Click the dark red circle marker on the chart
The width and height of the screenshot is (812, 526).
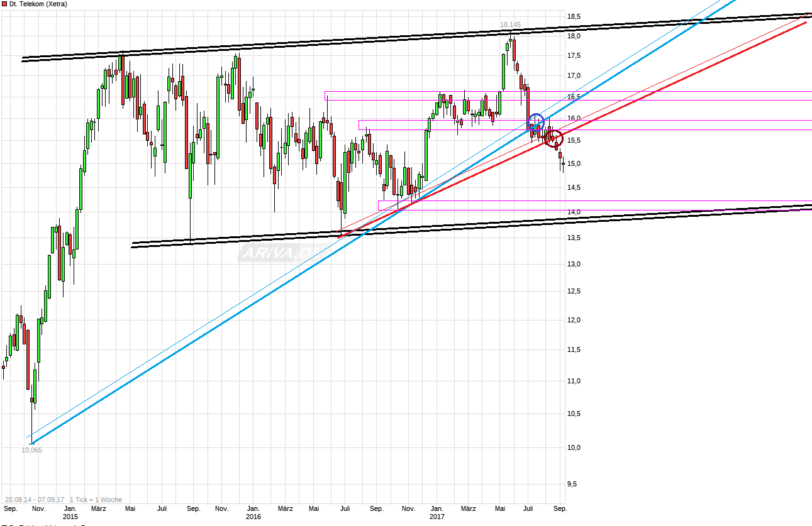[x=554, y=139]
